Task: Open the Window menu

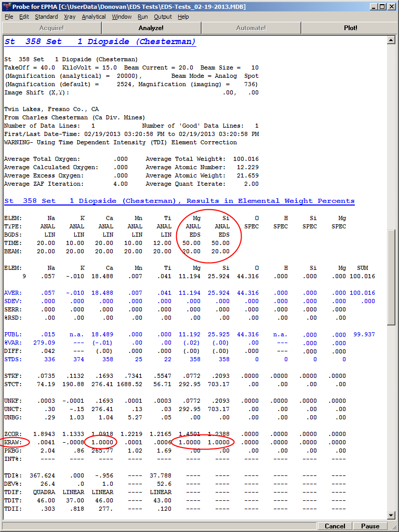Action: pos(122,17)
